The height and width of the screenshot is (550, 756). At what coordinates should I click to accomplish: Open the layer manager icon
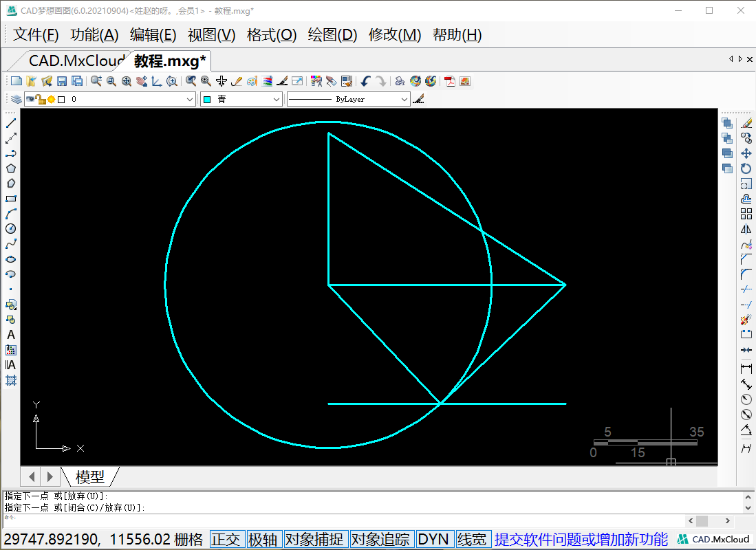[17, 99]
